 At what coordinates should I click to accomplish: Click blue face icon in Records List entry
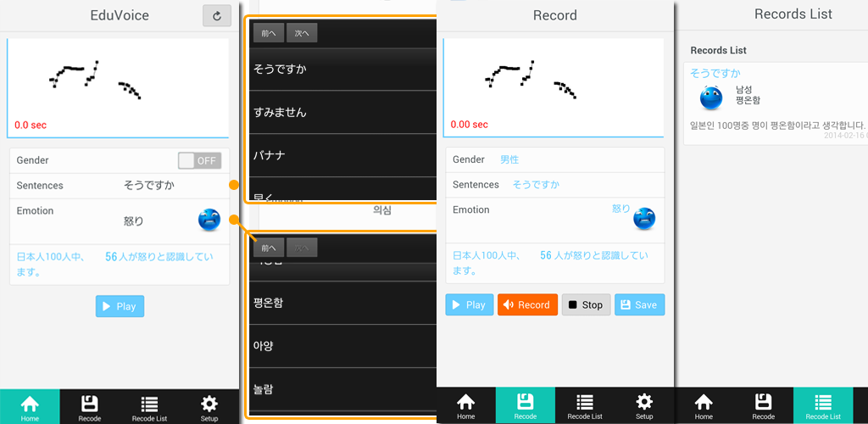711,98
